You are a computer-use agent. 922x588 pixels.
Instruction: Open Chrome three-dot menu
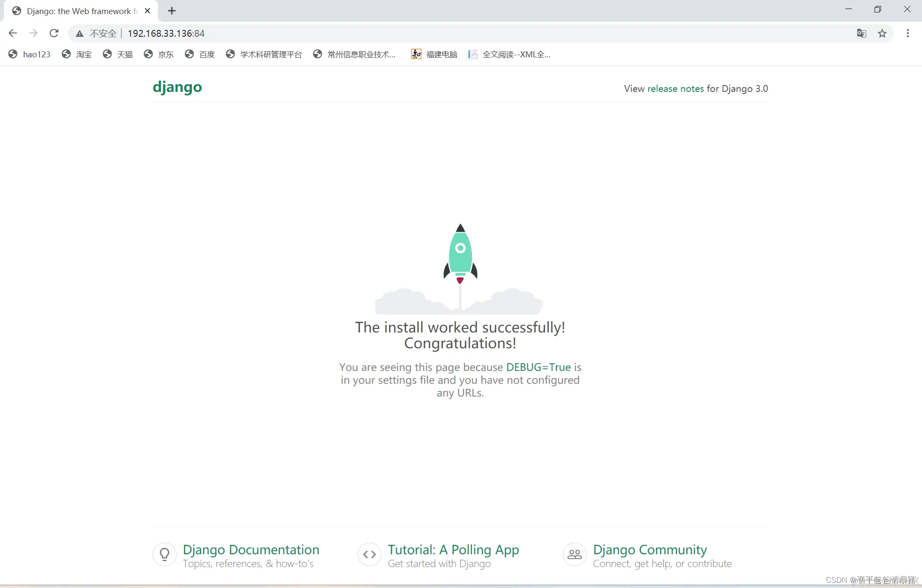pos(907,33)
